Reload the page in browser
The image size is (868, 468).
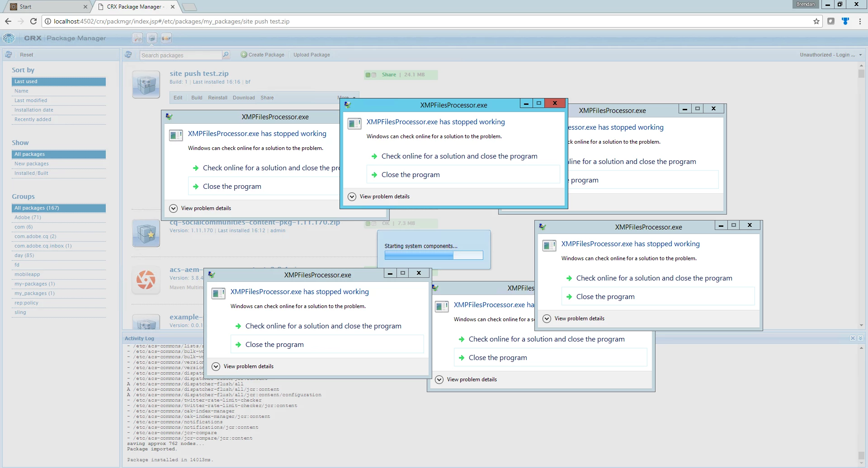[x=33, y=21]
